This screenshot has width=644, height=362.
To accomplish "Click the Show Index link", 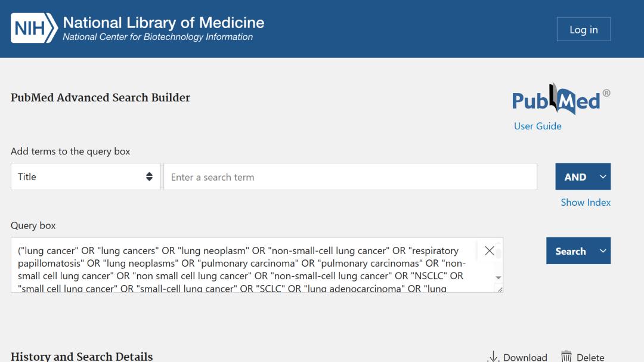I will pos(586,202).
